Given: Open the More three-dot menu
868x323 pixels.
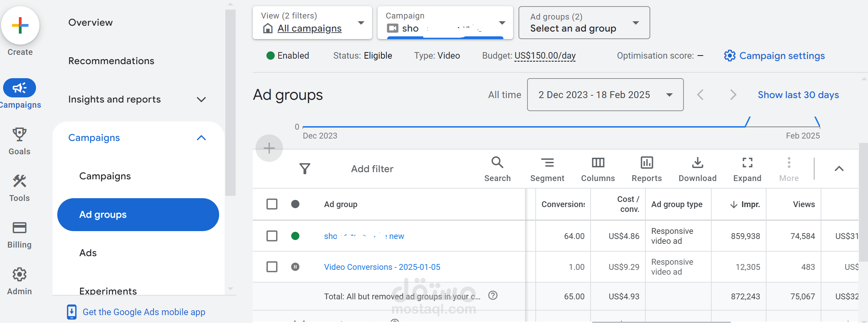Looking at the screenshot, I should point(789,163).
